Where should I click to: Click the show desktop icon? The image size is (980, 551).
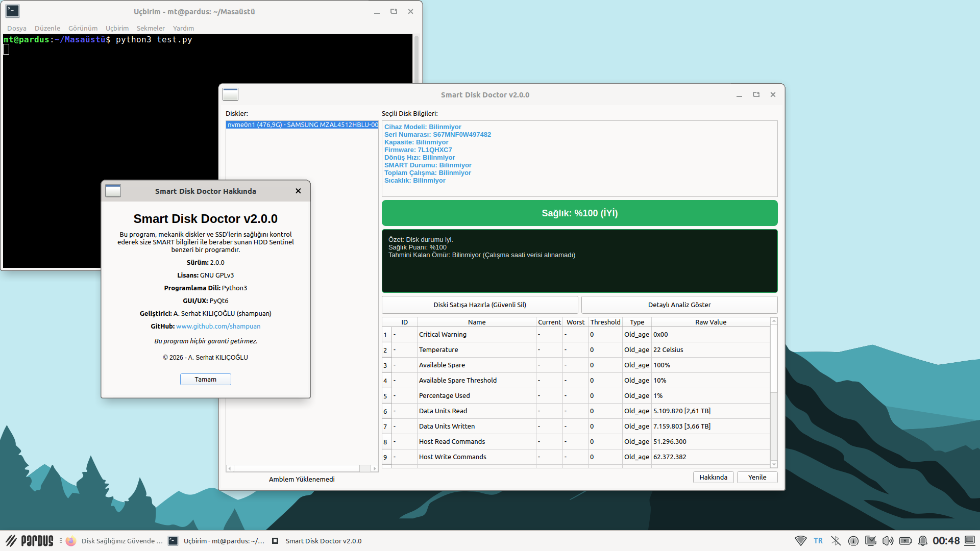point(970,541)
